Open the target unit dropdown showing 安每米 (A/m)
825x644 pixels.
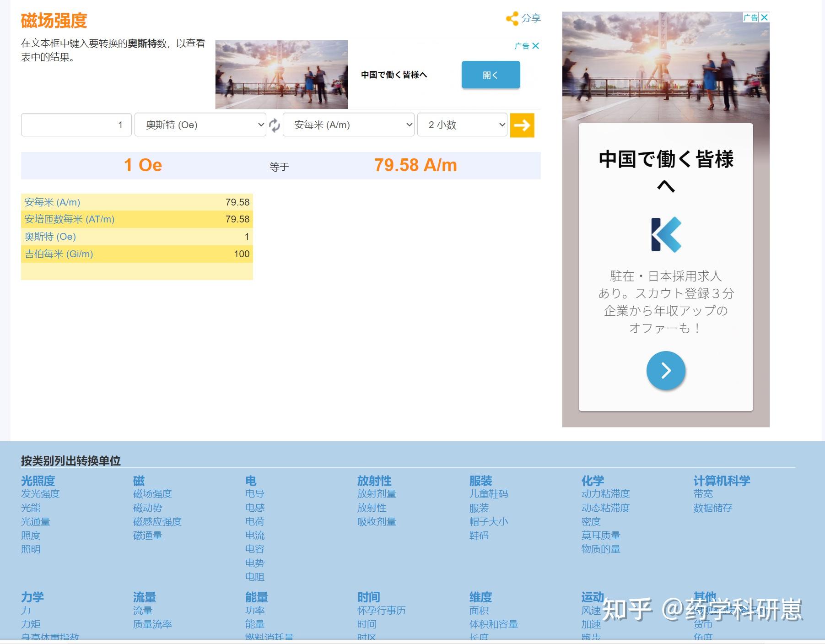[x=348, y=124]
